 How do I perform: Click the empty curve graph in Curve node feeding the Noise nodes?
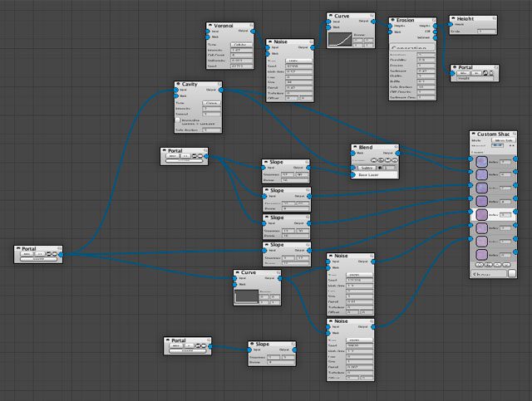click(x=246, y=296)
